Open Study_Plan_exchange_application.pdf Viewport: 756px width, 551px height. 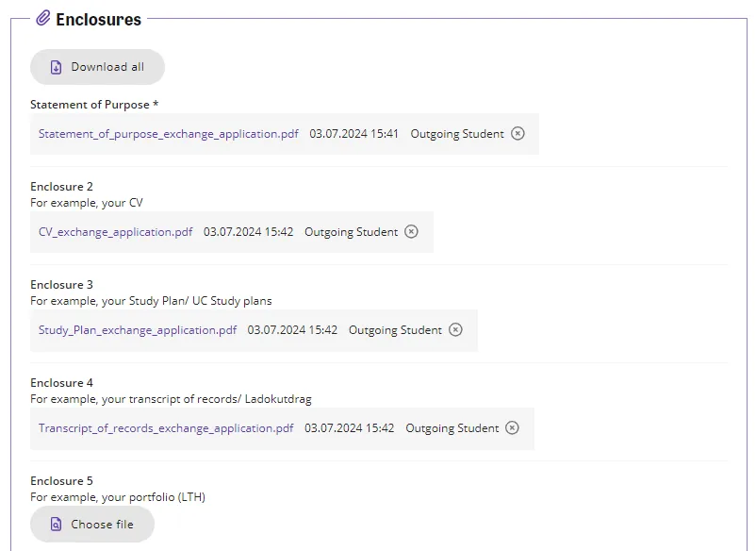pyautogui.click(x=136, y=329)
